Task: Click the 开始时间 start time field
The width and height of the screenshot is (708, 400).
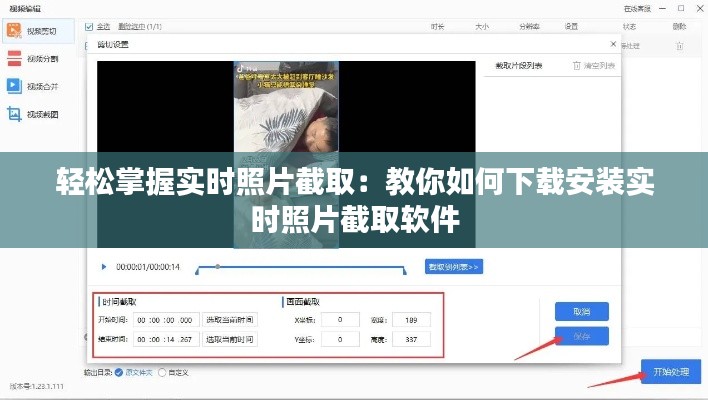Action: [x=166, y=320]
